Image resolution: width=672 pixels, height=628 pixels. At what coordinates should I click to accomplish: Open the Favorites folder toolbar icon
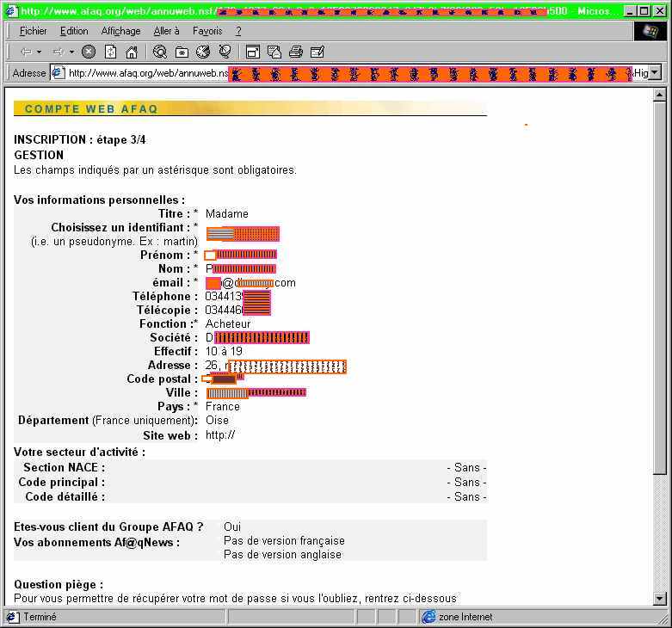point(182,52)
